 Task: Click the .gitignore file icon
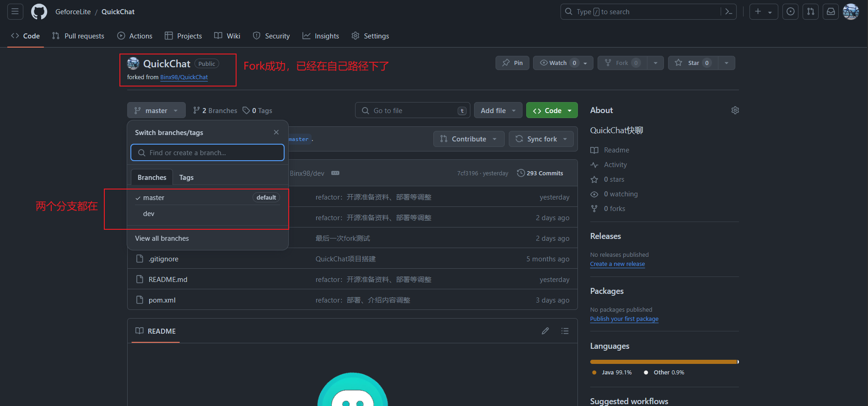click(140, 259)
